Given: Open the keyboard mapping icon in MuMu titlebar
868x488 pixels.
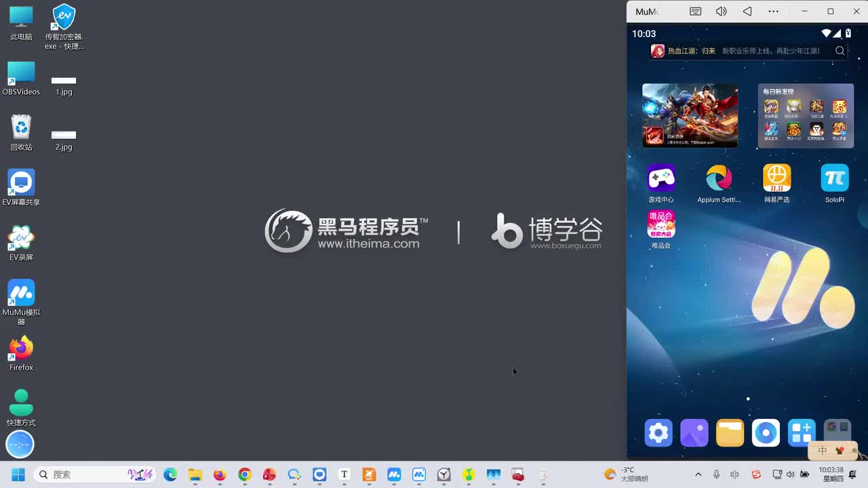Looking at the screenshot, I should coord(695,12).
